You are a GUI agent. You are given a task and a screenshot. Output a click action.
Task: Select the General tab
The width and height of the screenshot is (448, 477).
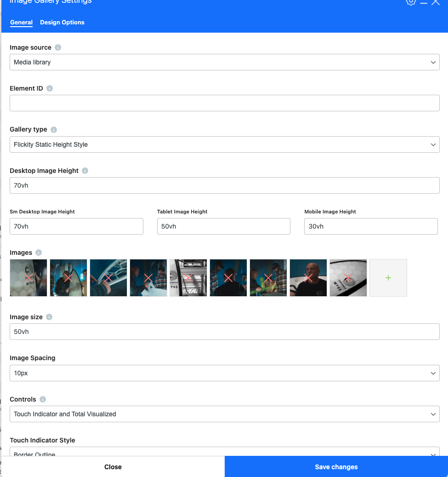(21, 22)
